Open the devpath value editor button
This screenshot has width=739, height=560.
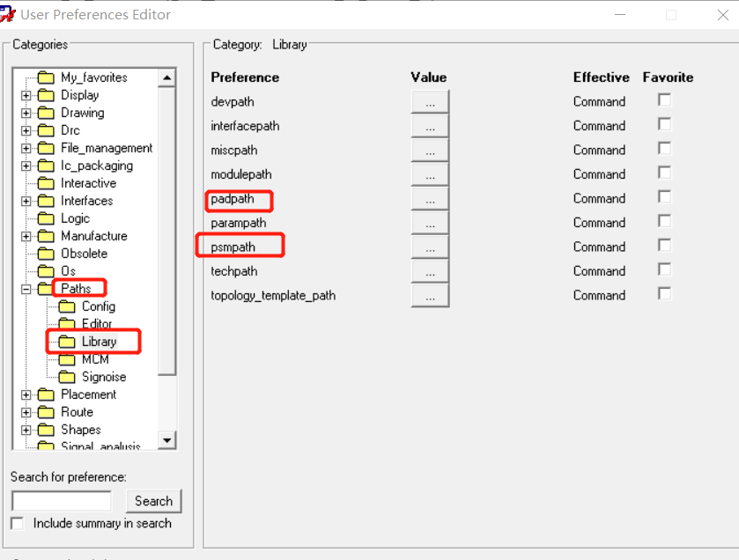[430, 102]
